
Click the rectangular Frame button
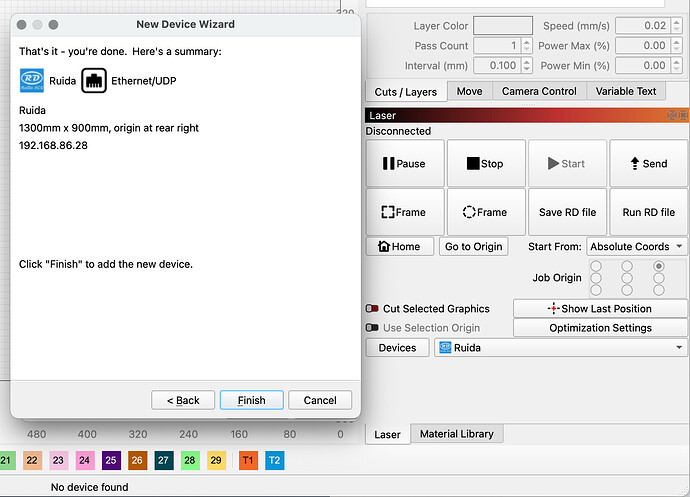click(405, 212)
